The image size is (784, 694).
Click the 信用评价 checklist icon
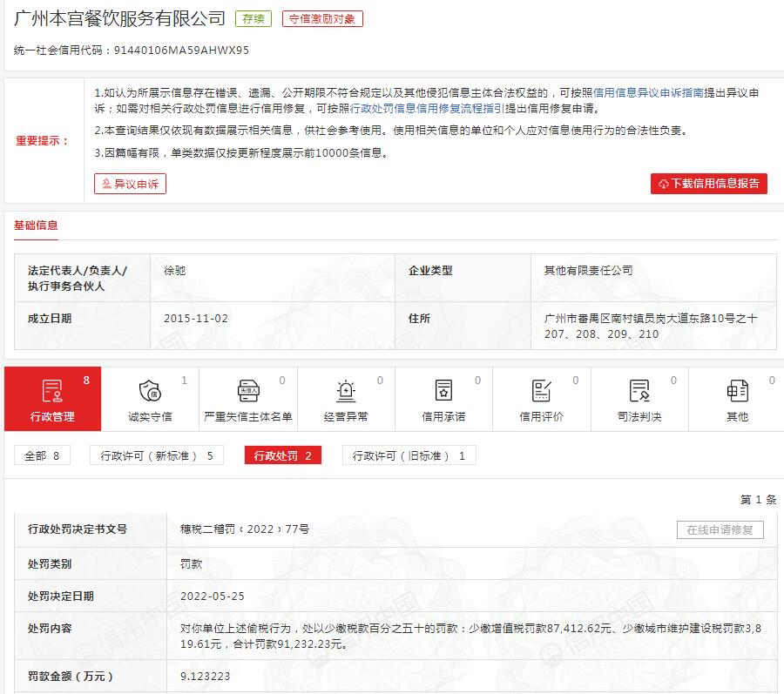[x=542, y=391]
